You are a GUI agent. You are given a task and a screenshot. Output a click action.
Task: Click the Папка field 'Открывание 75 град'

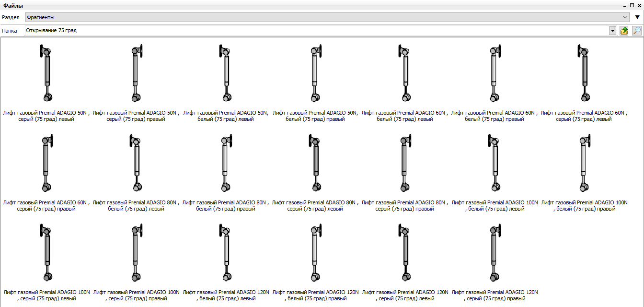pos(316,31)
